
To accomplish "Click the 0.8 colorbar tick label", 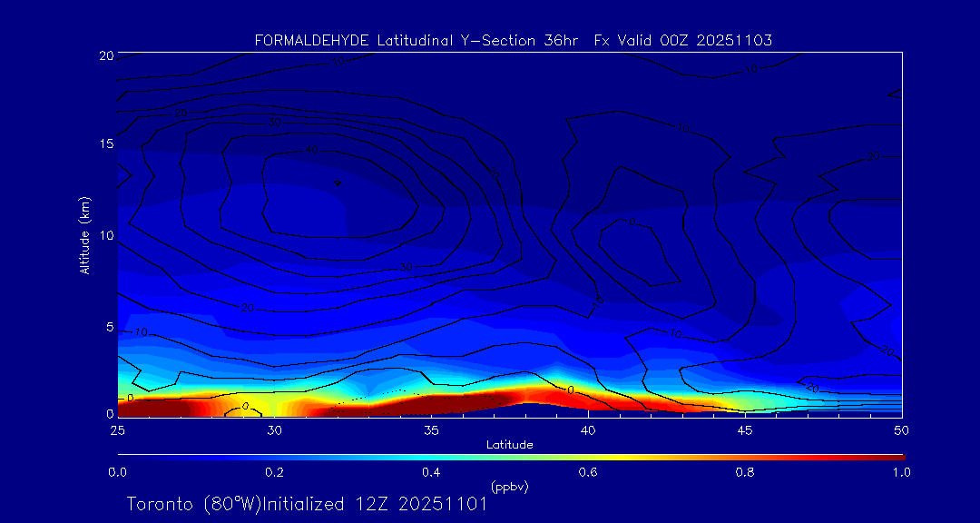I will (x=745, y=472).
